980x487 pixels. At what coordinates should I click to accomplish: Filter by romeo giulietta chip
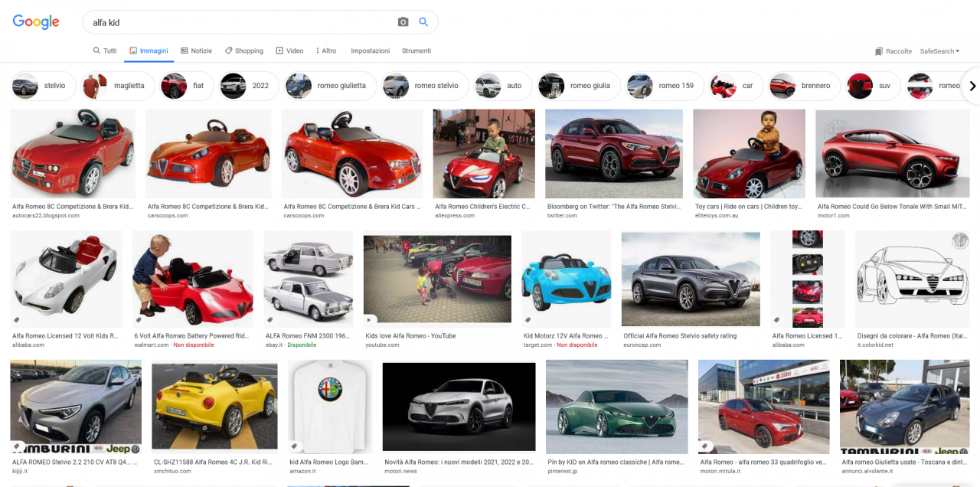330,86
